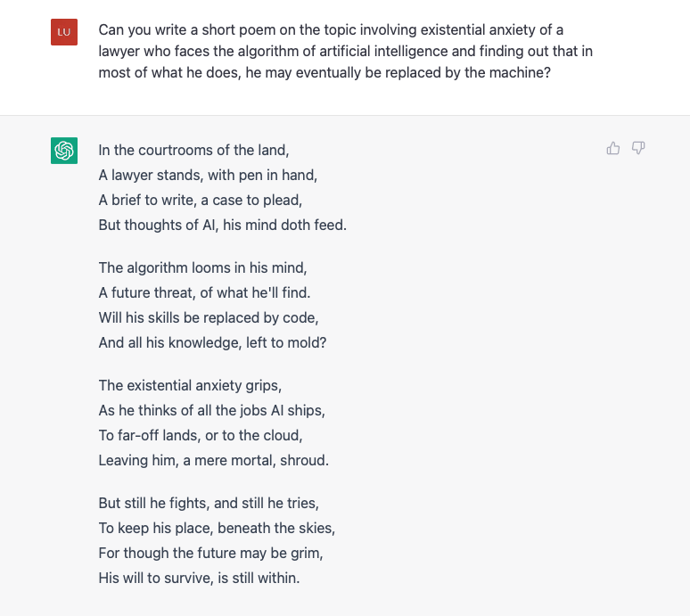
Task: Click the user prompt text about a lawyer
Action: click(345, 51)
